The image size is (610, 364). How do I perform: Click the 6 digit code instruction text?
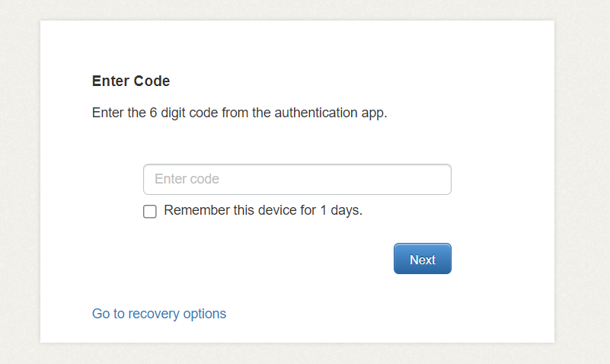[240, 113]
